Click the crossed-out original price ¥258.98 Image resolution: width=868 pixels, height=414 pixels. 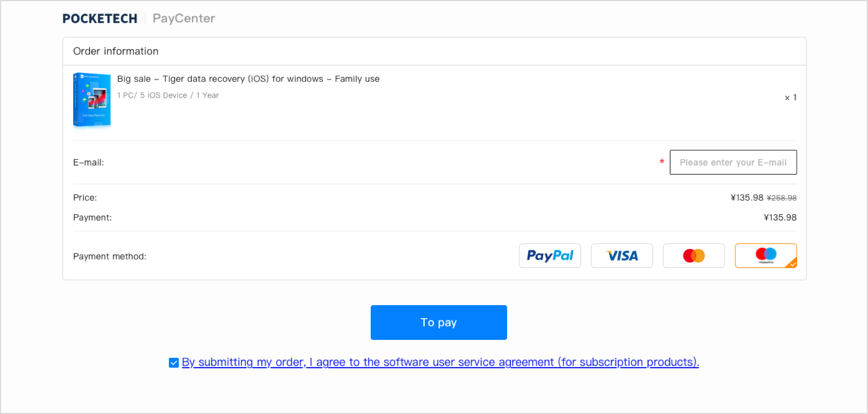[781, 198]
